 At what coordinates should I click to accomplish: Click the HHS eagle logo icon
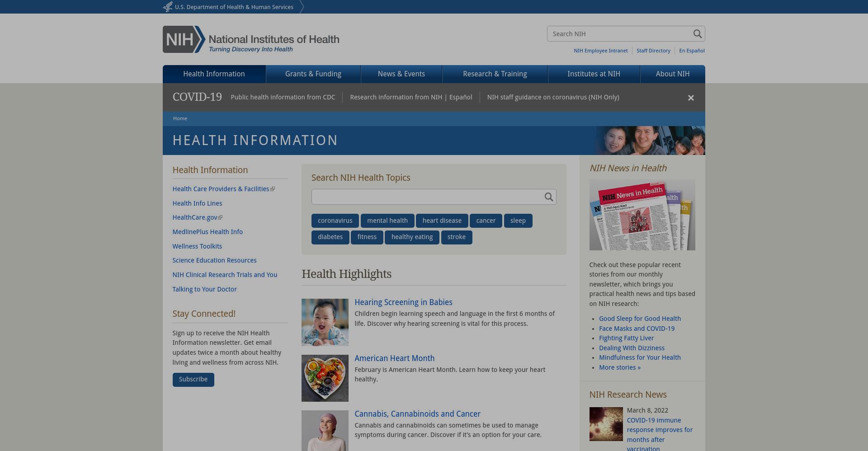(168, 7)
